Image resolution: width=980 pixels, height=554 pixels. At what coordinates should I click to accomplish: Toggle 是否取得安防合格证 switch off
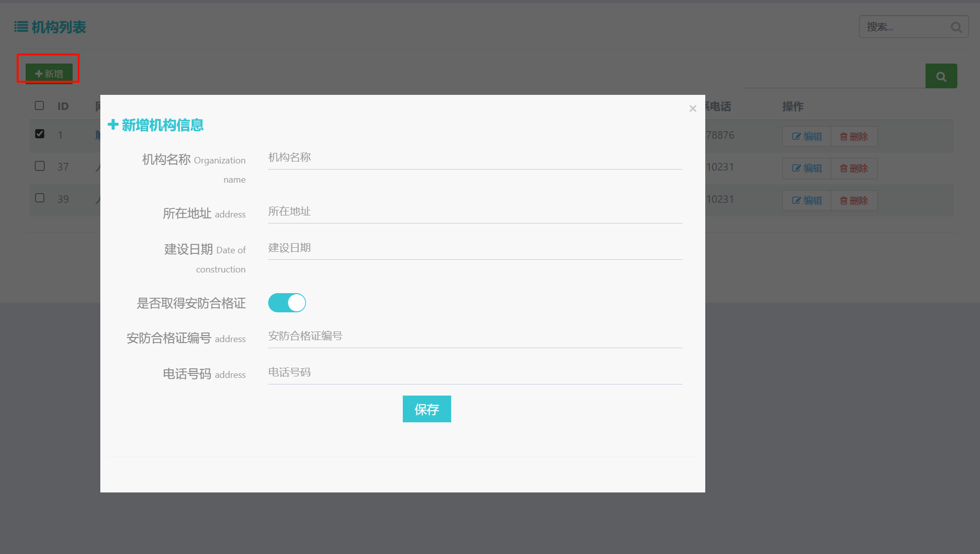[x=287, y=303]
